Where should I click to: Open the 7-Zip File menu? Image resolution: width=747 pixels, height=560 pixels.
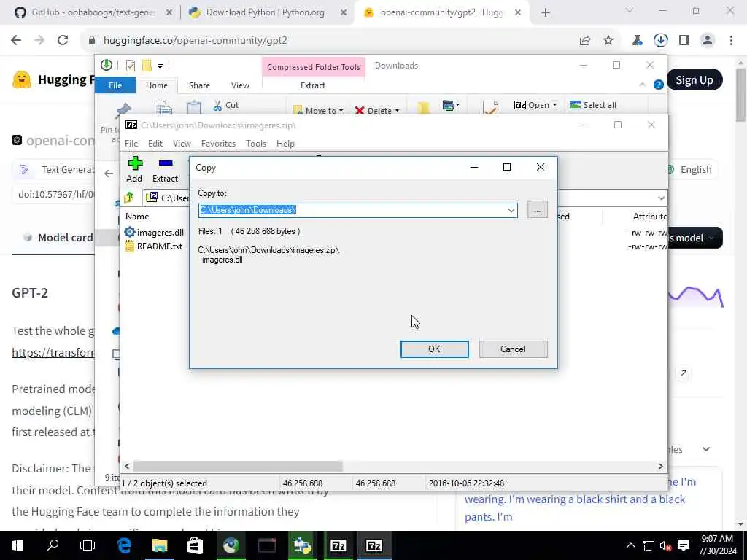pos(131,144)
